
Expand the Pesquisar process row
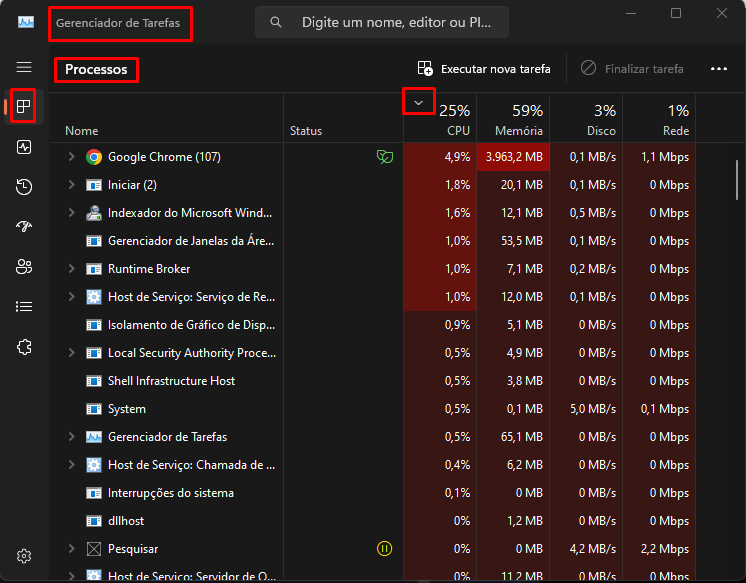pos(71,549)
